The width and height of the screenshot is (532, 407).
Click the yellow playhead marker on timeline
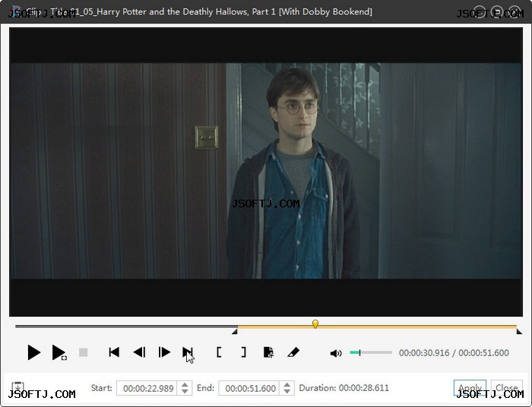(x=315, y=324)
